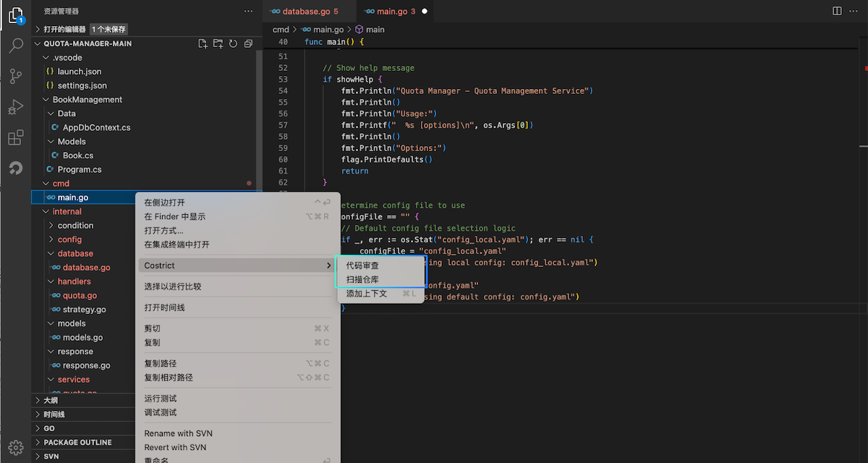The height and width of the screenshot is (463, 868).
Task: Expand the PACKAGE OUTLINE section
Action: 77,442
